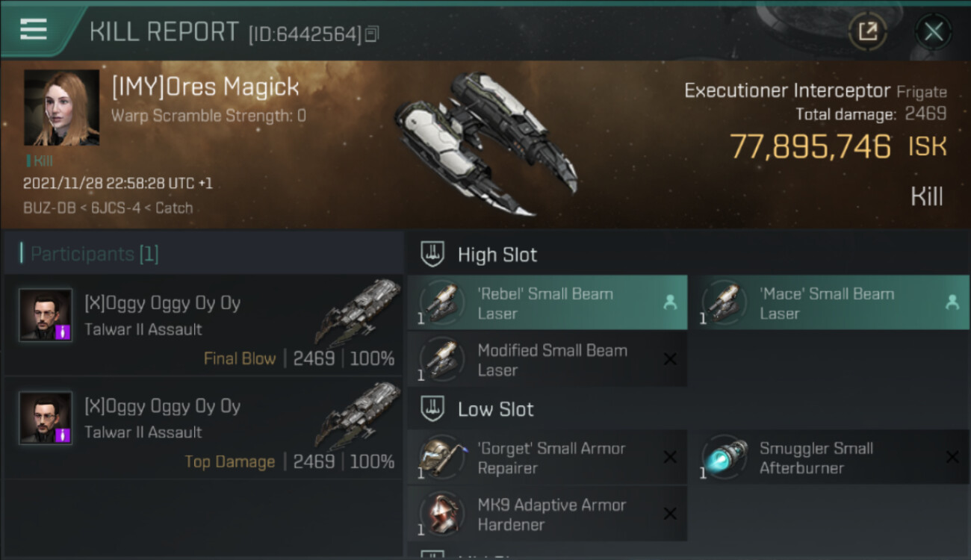Select the Participants [1] tab
The image size is (971, 560).
[94, 254]
